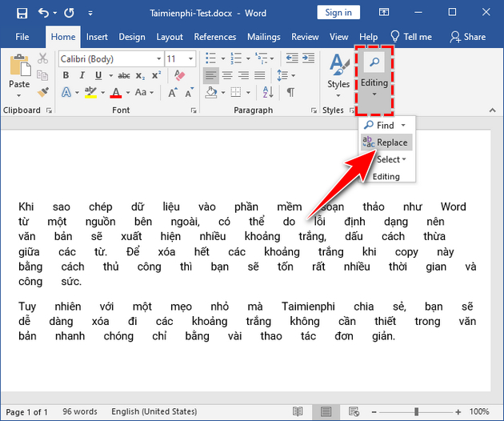
Task: Click the Copy icon
Action: coord(42,75)
